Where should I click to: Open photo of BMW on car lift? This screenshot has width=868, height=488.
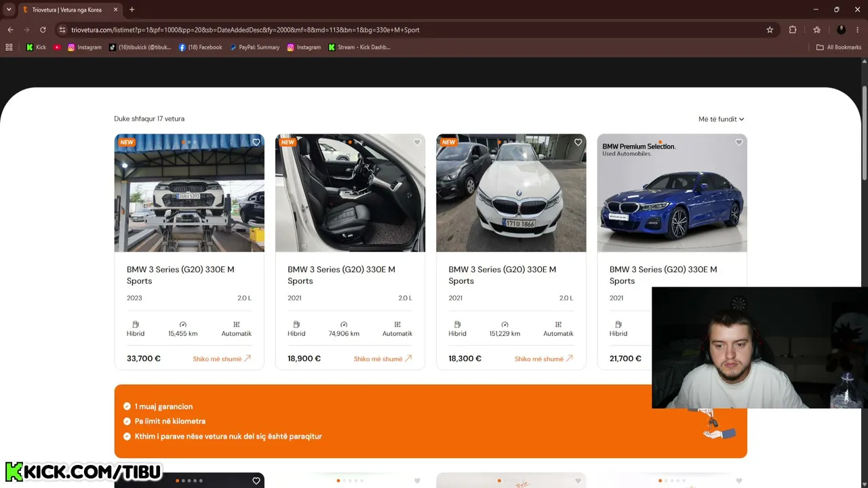tap(189, 193)
